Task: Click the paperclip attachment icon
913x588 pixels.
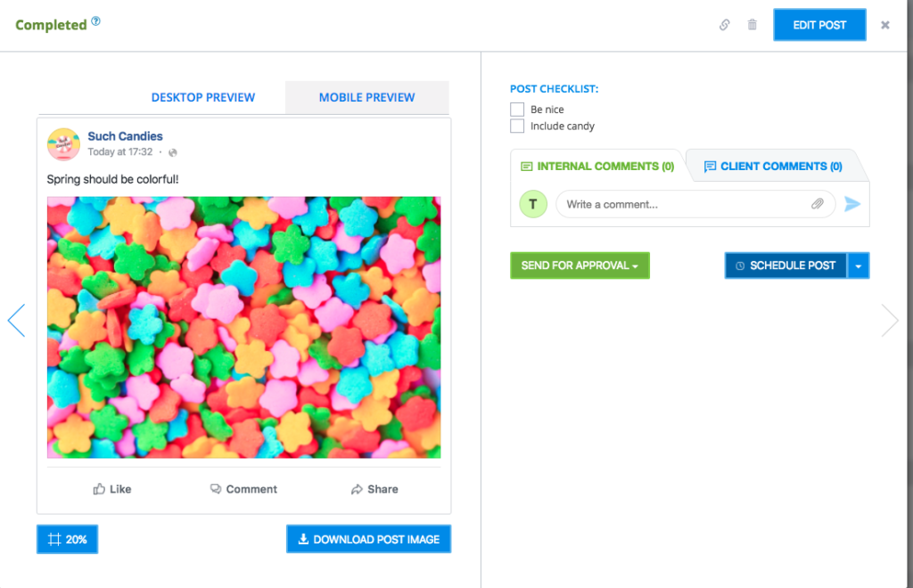Action: click(x=817, y=204)
